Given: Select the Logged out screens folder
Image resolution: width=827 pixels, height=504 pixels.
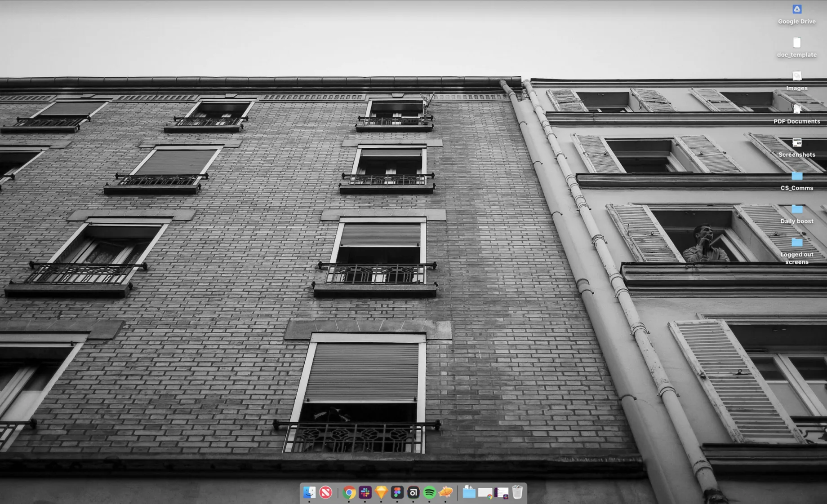Looking at the screenshot, I should click(x=797, y=242).
